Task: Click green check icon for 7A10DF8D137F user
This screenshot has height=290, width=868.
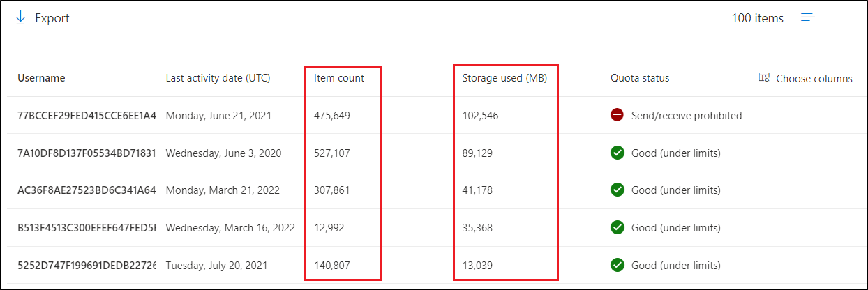Action: [x=617, y=153]
